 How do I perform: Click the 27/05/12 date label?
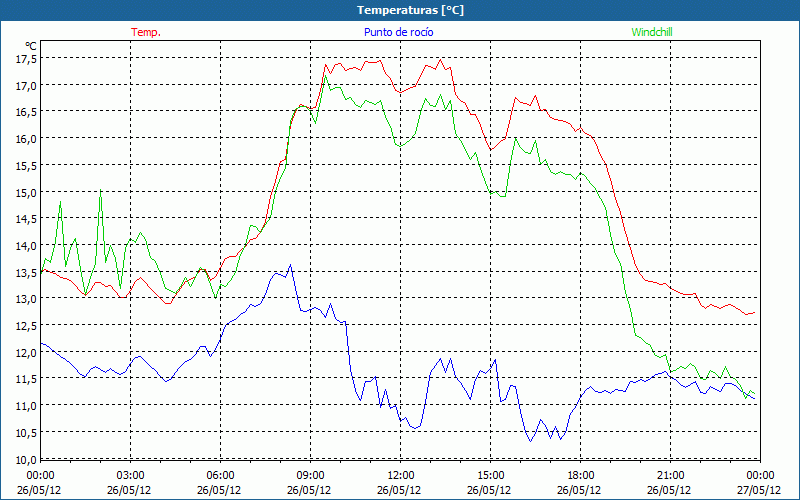pos(758,490)
